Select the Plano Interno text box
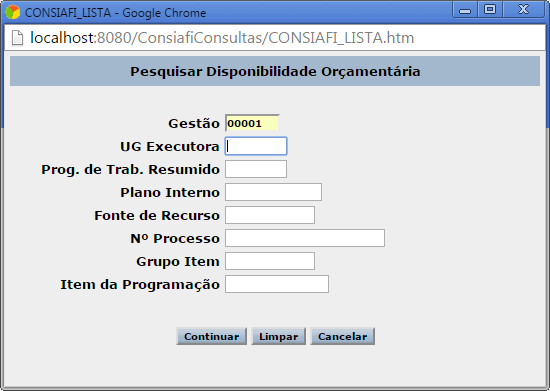 tap(273, 192)
